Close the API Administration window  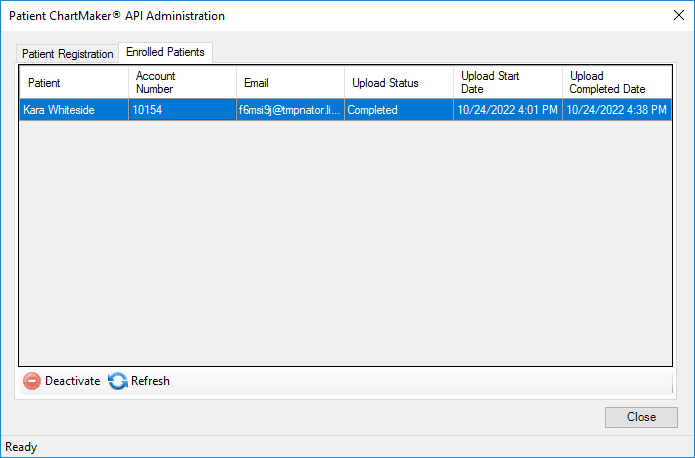click(679, 16)
